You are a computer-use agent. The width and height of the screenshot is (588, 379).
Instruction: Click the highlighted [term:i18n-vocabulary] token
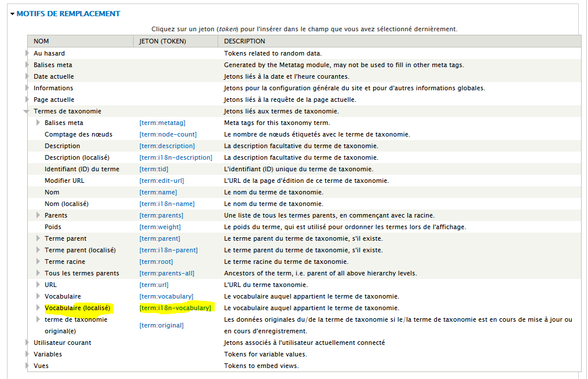pyautogui.click(x=175, y=308)
